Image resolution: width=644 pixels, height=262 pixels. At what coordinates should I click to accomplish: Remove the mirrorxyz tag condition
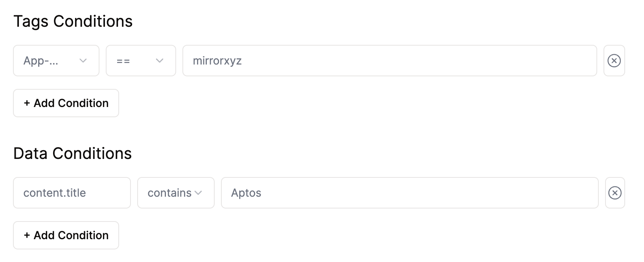tap(614, 61)
